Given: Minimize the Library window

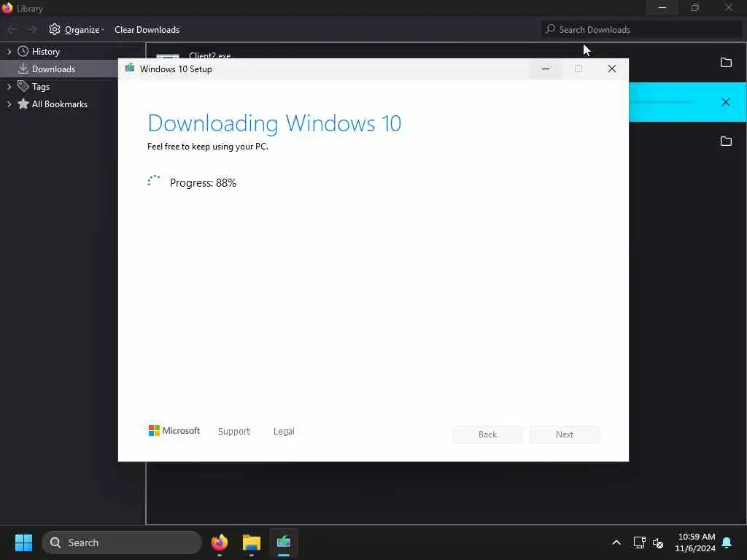Looking at the screenshot, I should coord(662,8).
